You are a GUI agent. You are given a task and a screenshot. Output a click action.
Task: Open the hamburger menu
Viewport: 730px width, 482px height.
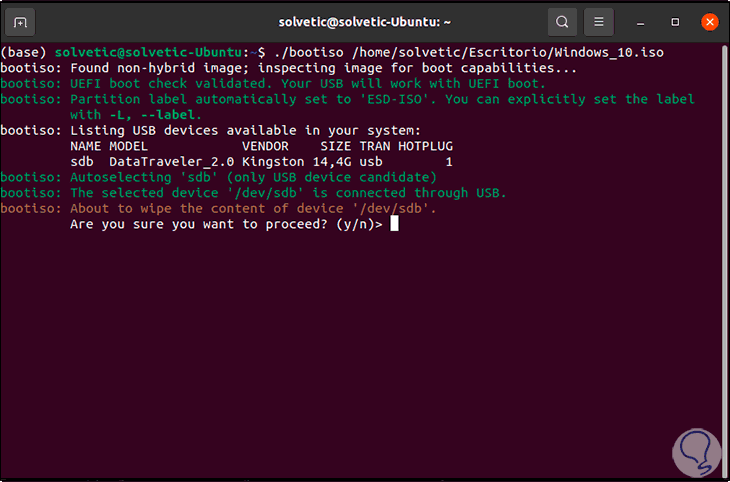click(x=598, y=21)
